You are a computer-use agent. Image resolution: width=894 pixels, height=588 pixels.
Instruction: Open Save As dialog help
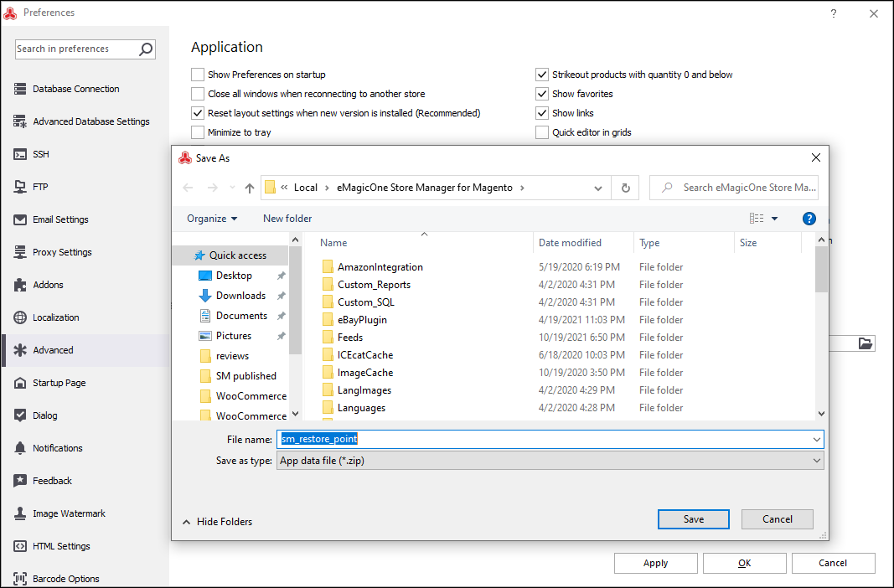[x=809, y=219]
